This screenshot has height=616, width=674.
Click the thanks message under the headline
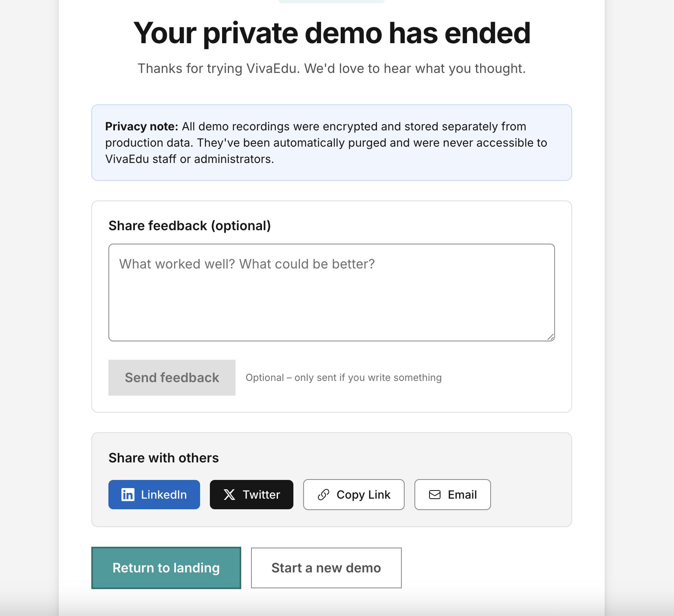[332, 68]
